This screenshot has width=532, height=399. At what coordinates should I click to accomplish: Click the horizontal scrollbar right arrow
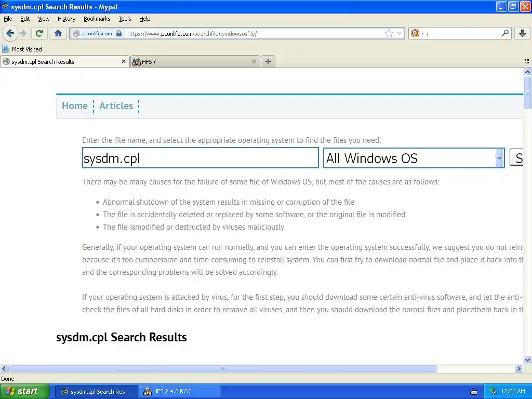518,368
